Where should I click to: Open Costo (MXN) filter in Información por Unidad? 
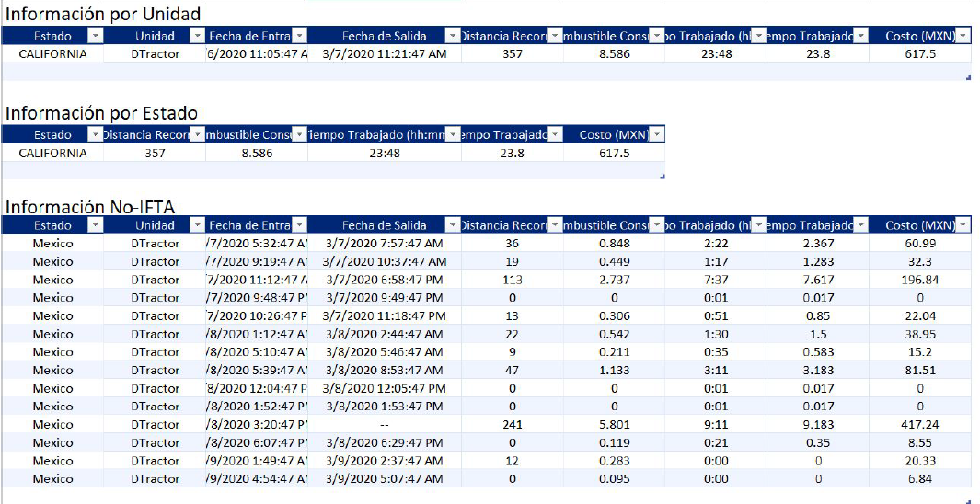point(963,36)
